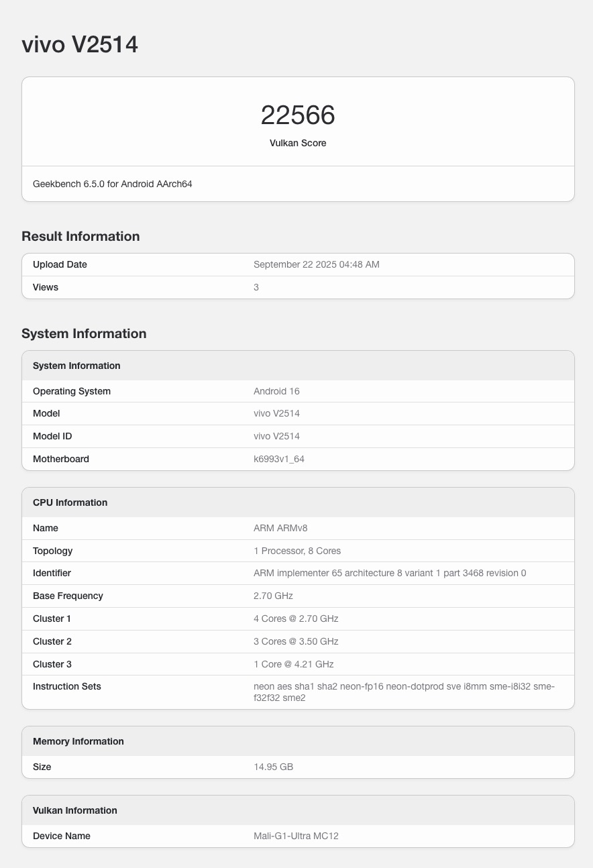Click the 22566 Vulkan score number

(298, 115)
